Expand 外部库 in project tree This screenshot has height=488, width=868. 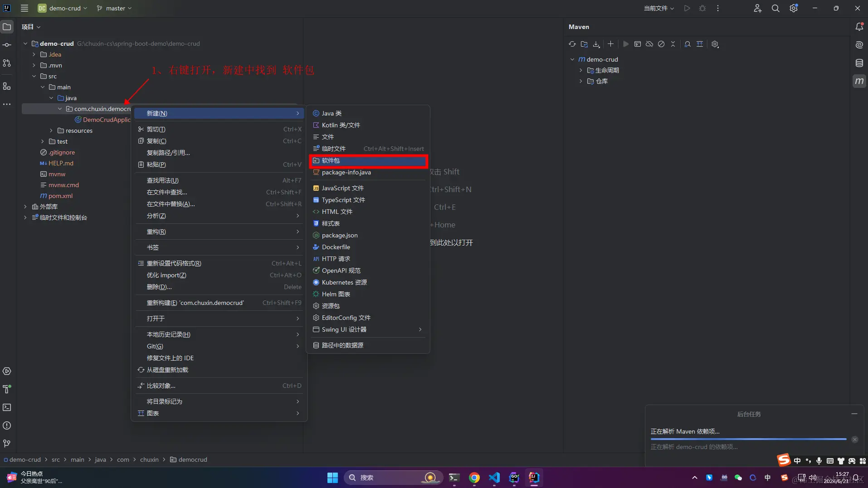[25, 207]
